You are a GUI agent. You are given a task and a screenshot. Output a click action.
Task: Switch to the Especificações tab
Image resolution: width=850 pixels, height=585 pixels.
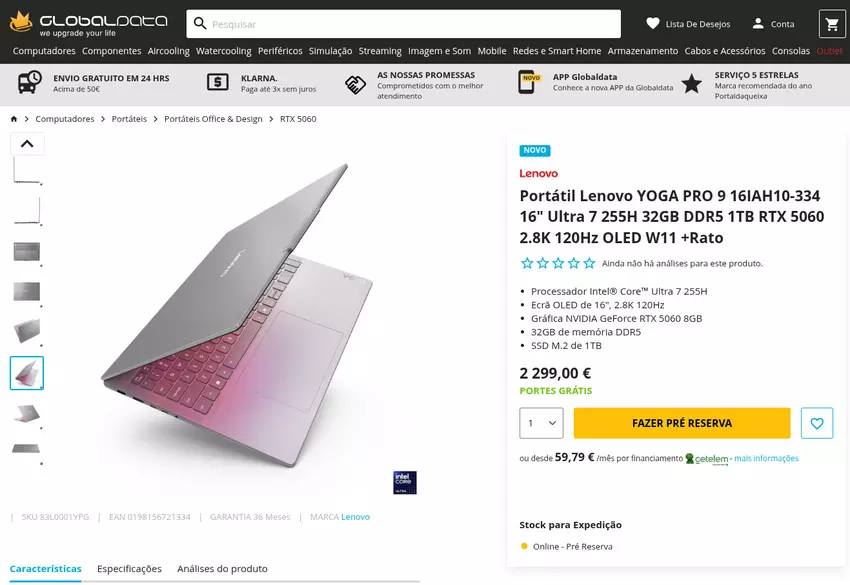point(129,569)
